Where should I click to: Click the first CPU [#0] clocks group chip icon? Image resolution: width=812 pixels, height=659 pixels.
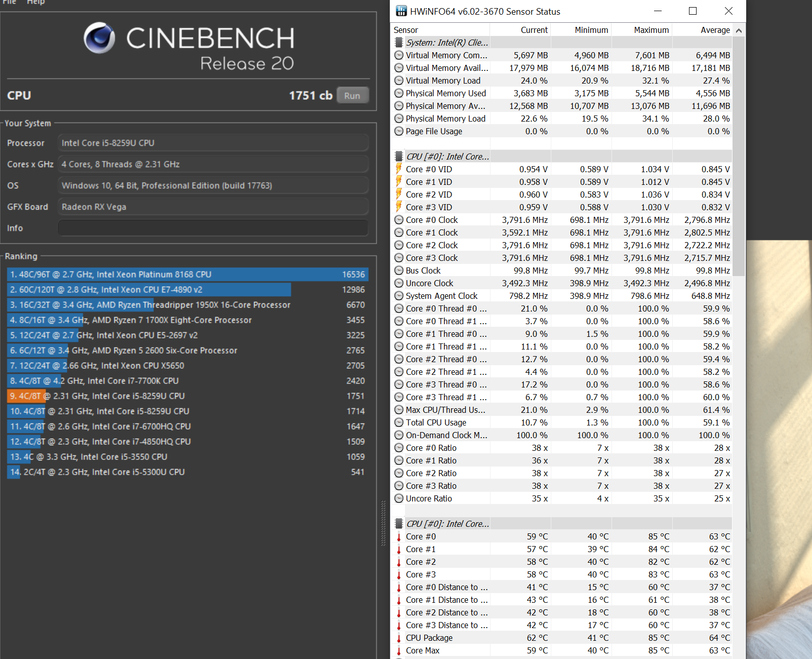tap(399, 157)
